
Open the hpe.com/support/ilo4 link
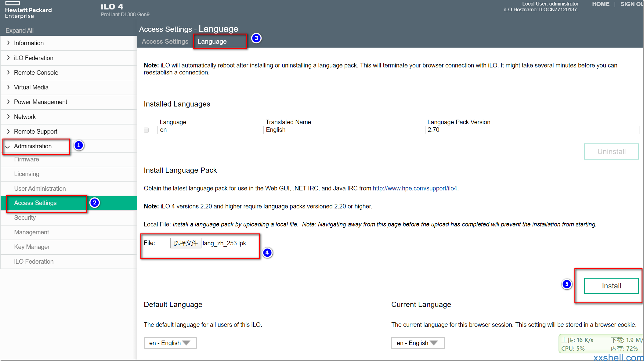415,188
